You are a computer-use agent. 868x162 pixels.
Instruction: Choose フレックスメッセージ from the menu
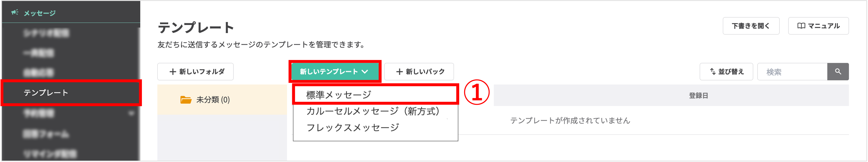point(353,127)
